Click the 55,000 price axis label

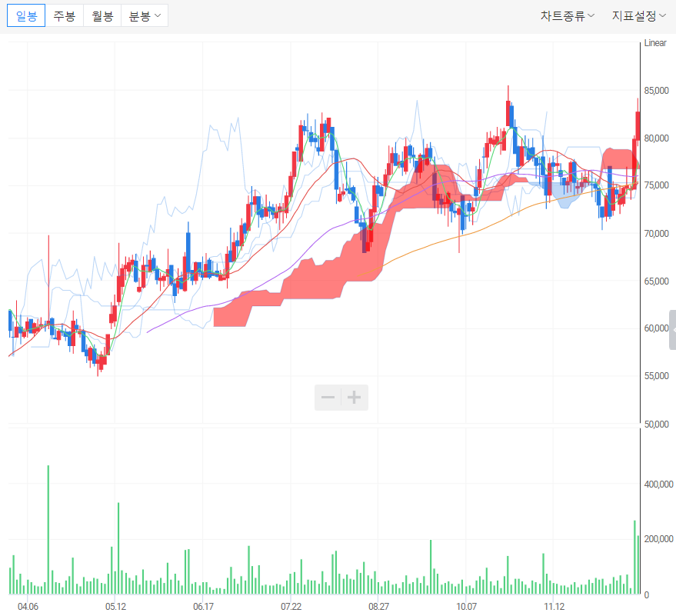click(x=656, y=375)
